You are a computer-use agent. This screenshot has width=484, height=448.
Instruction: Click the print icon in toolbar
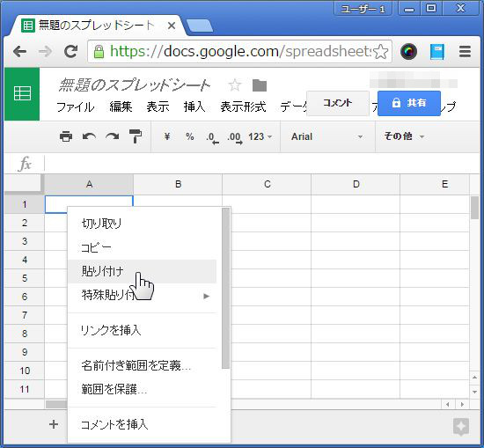66,136
